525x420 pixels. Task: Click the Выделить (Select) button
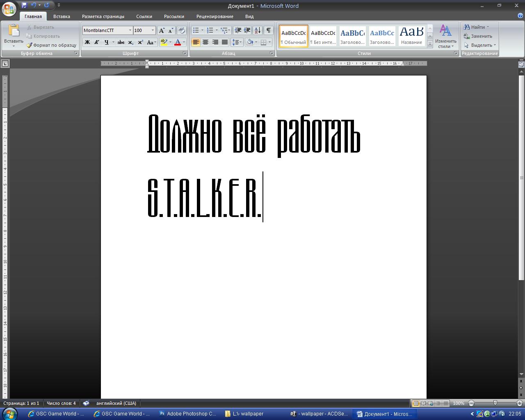[480, 45]
